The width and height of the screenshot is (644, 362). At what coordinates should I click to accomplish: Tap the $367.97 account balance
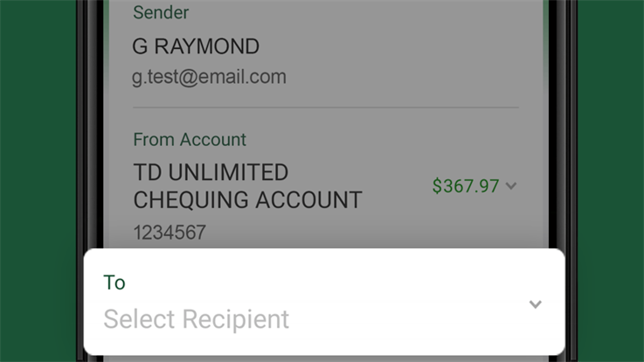pos(466,186)
